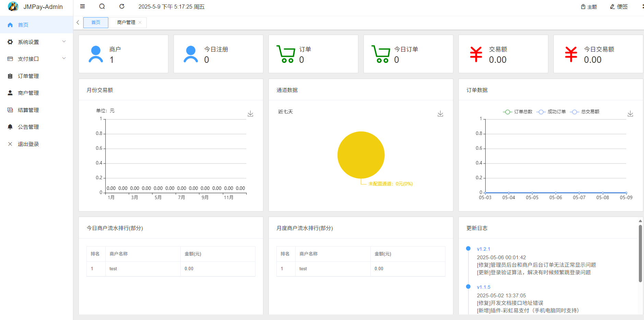Expand the 支付接口 sidebar menu
Image resolution: width=644 pixels, height=320 pixels.
[x=36, y=59]
